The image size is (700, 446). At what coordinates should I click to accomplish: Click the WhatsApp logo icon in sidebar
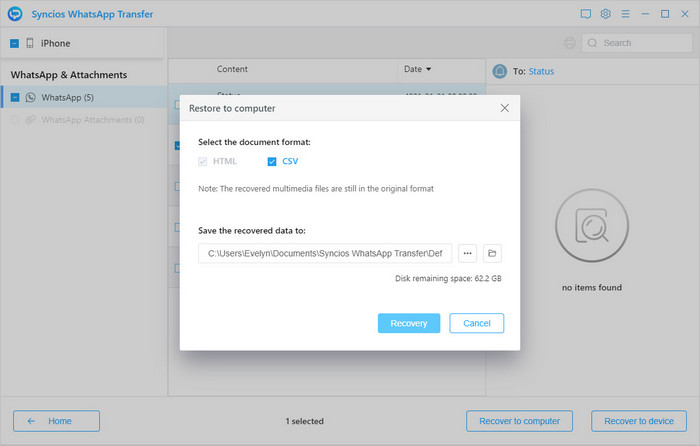(30, 97)
